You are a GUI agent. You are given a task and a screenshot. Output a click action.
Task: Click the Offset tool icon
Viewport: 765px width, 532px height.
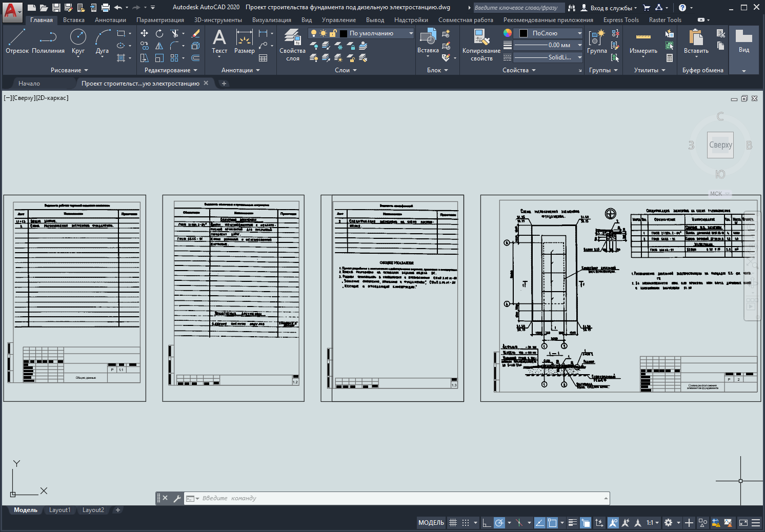click(x=195, y=58)
